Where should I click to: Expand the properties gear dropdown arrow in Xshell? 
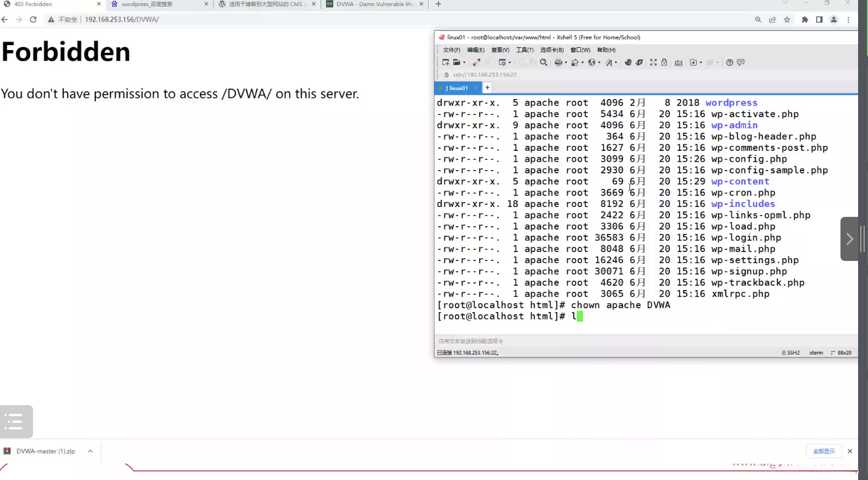pos(509,63)
